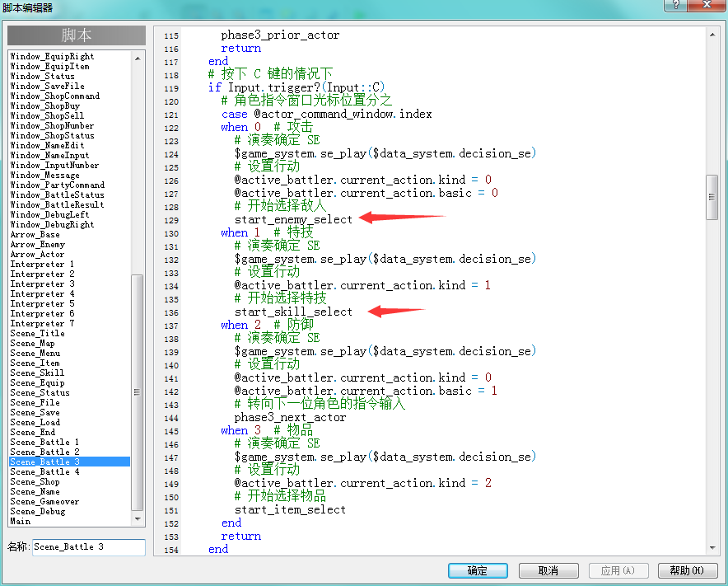Viewport: 728px width, 586px height.
Task: Click the 确定 confirm button
Action: click(x=478, y=570)
